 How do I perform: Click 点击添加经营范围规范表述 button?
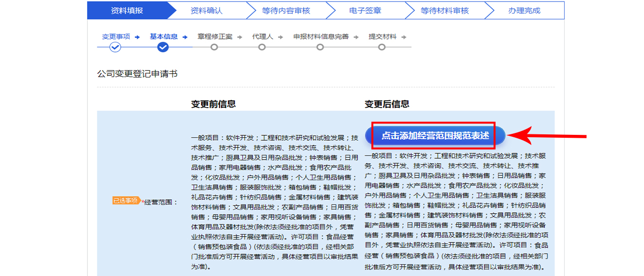pos(435,135)
